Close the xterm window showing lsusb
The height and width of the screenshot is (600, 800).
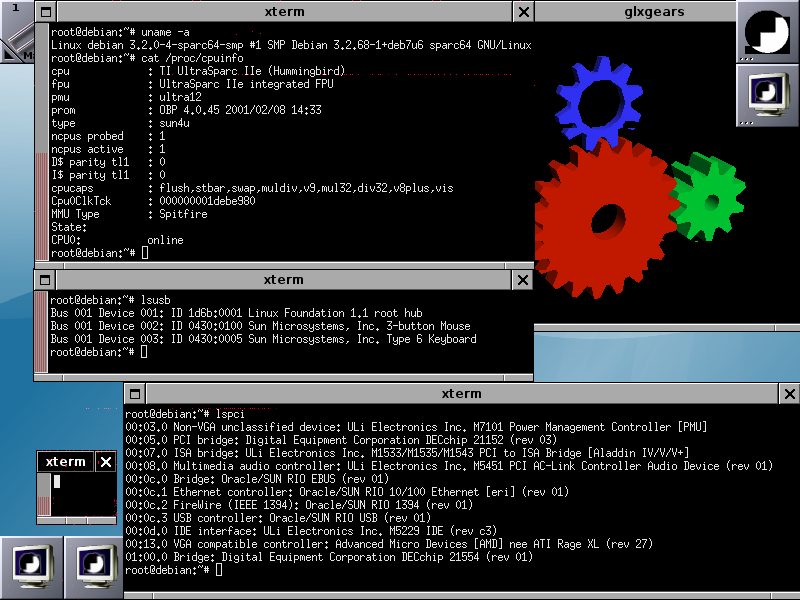(522, 280)
